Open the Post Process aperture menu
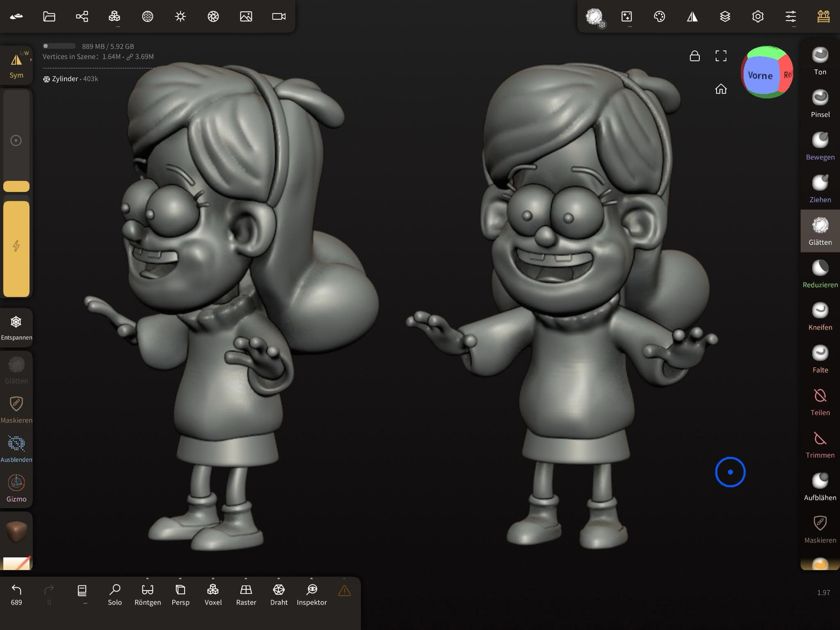 coord(213,16)
